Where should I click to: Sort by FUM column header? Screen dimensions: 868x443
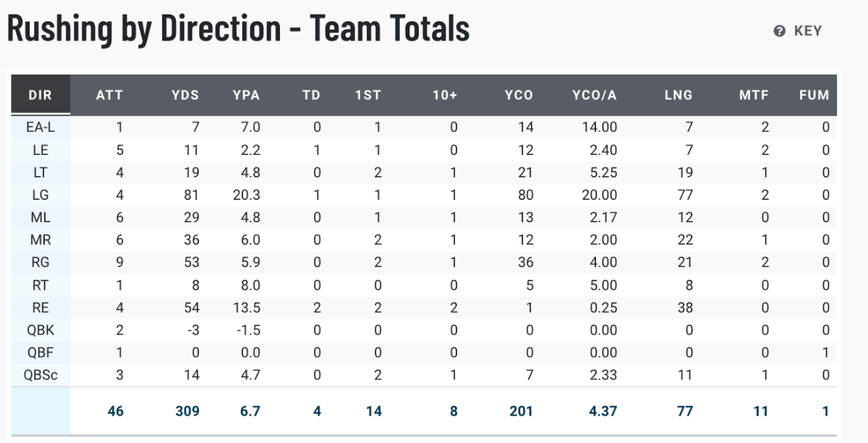pos(814,95)
